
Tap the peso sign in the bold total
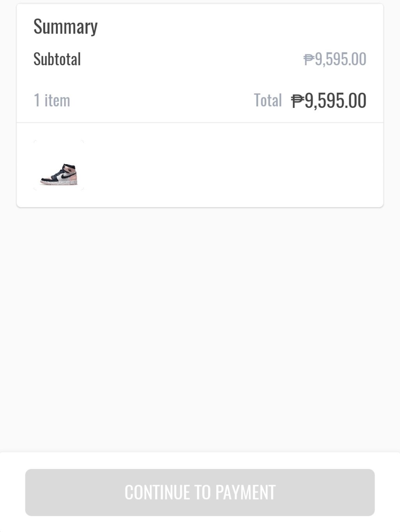pos(297,101)
